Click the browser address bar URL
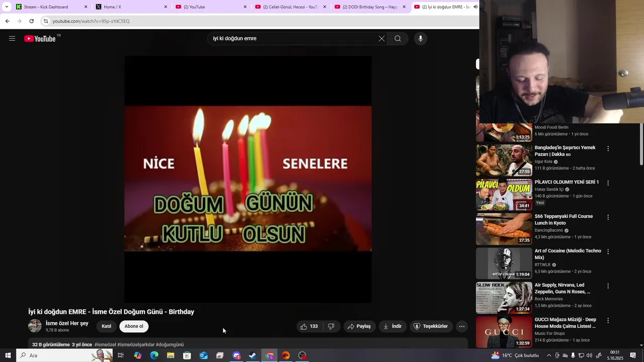Viewport: 644px width, 362px height. click(x=91, y=21)
